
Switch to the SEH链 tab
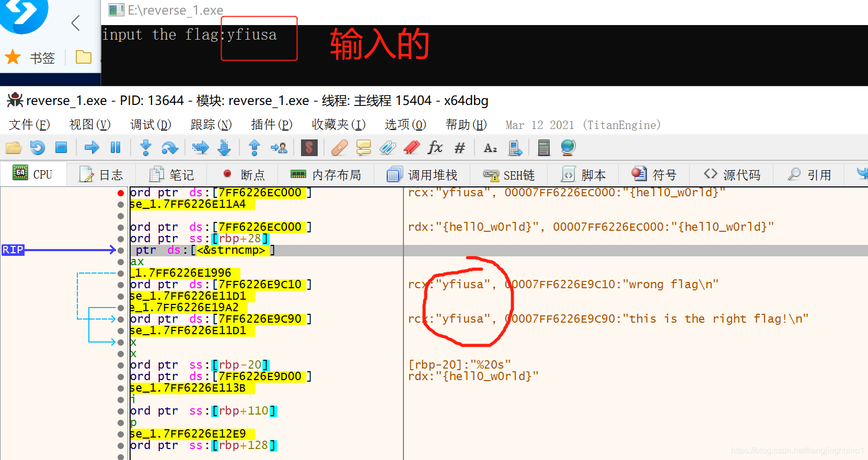509,175
